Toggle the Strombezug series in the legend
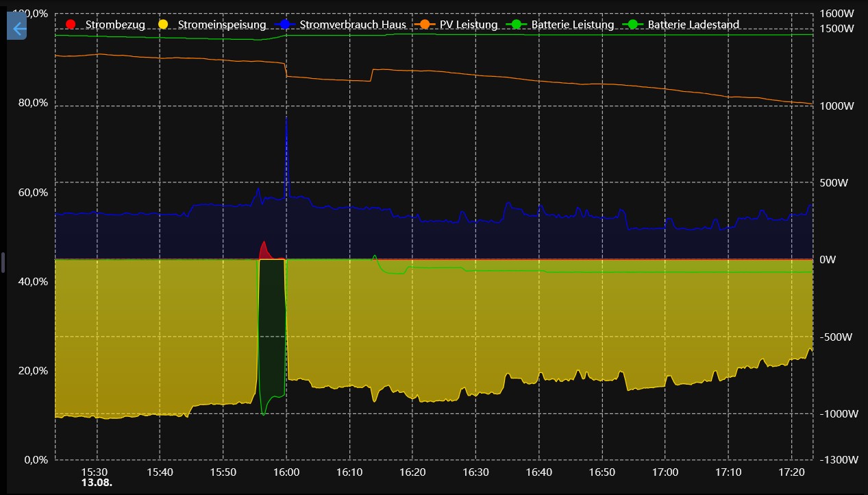Viewport: 868px width, 495px height. [106, 25]
